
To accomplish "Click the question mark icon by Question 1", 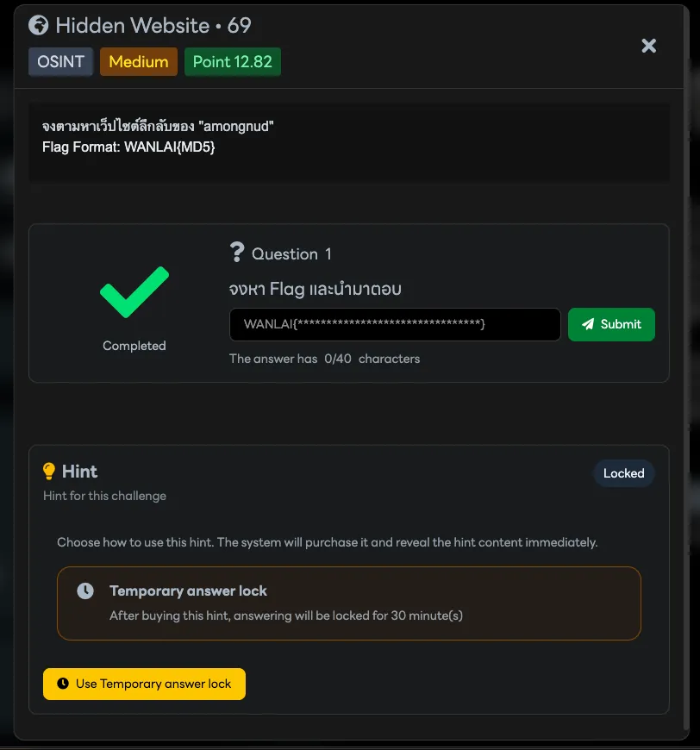I will pos(237,253).
